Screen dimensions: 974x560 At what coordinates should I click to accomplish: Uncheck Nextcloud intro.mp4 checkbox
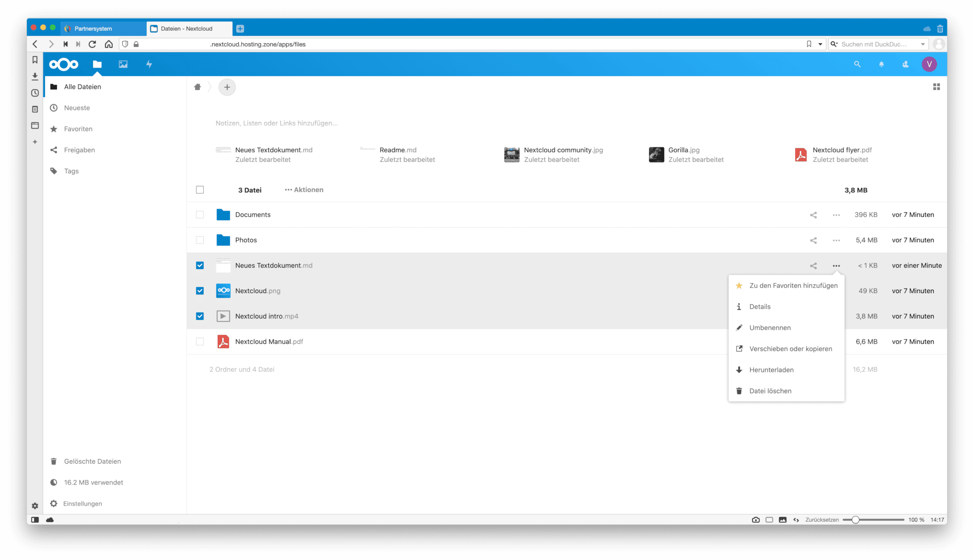[200, 316]
